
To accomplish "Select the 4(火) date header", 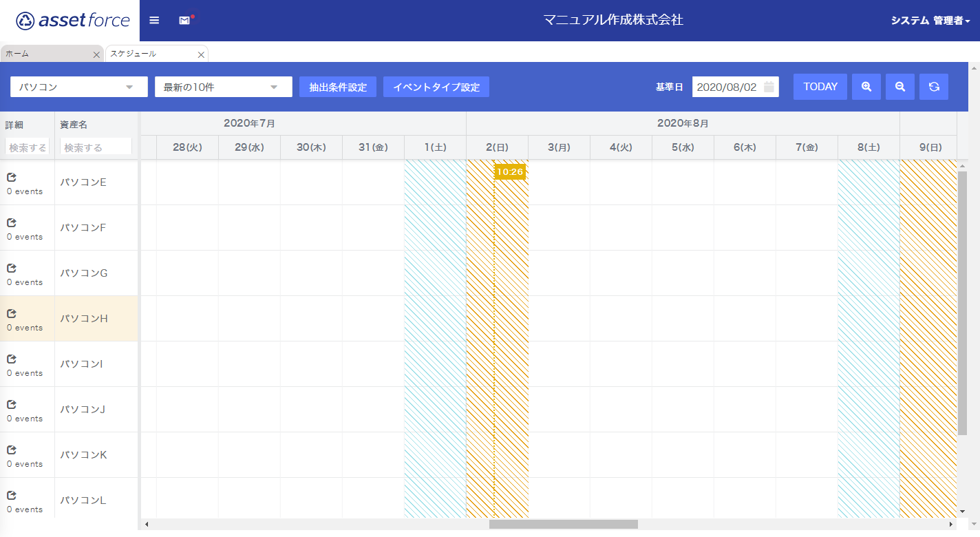I will [621, 147].
